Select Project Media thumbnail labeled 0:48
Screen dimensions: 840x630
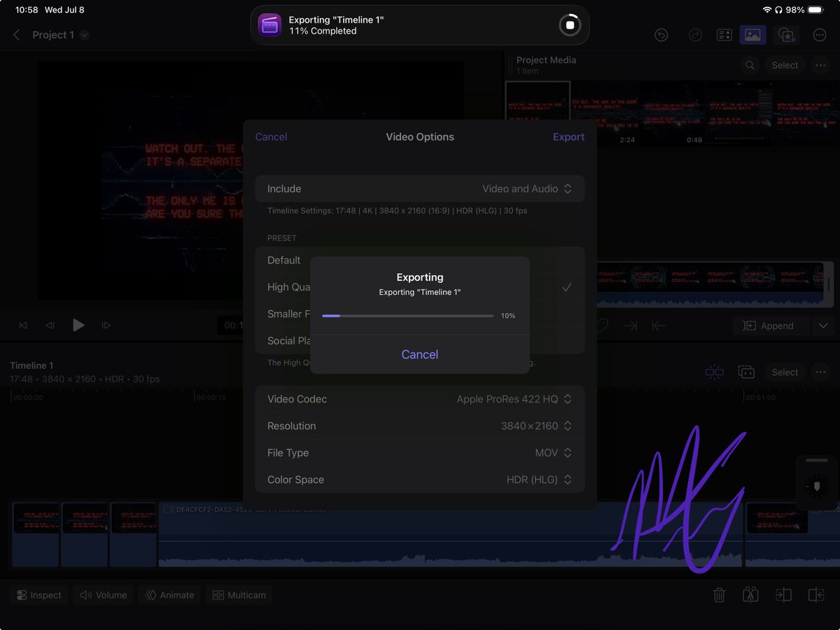point(671,113)
